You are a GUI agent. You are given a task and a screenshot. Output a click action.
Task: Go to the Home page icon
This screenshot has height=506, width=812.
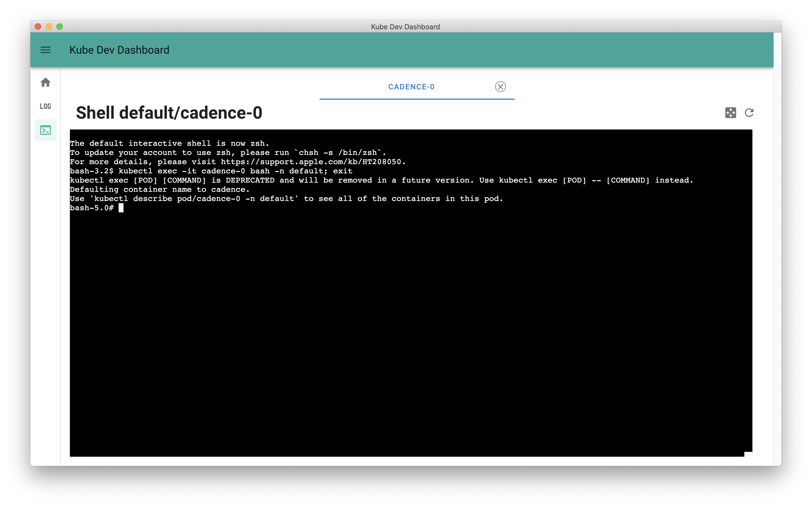tap(46, 82)
